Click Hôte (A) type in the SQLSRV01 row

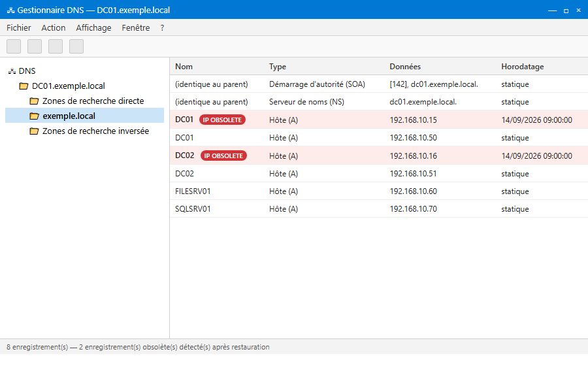284,209
